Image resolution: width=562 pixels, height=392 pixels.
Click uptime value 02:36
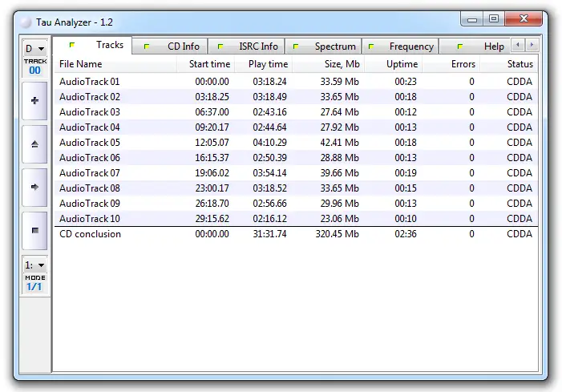[406, 234]
